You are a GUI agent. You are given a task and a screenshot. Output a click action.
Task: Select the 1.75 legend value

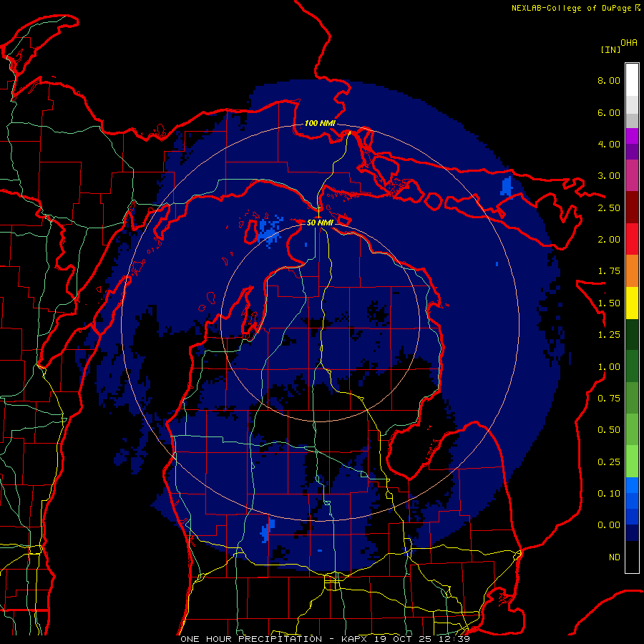[609, 271]
